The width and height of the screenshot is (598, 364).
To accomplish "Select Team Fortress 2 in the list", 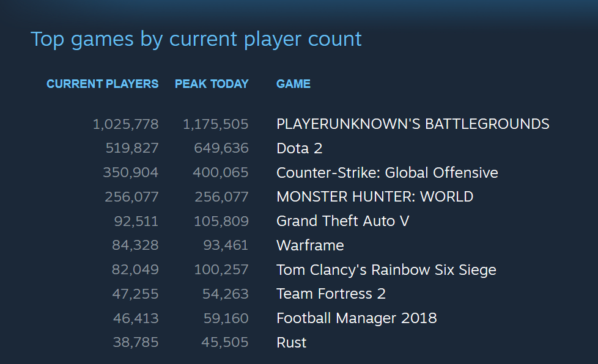I will tap(331, 294).
